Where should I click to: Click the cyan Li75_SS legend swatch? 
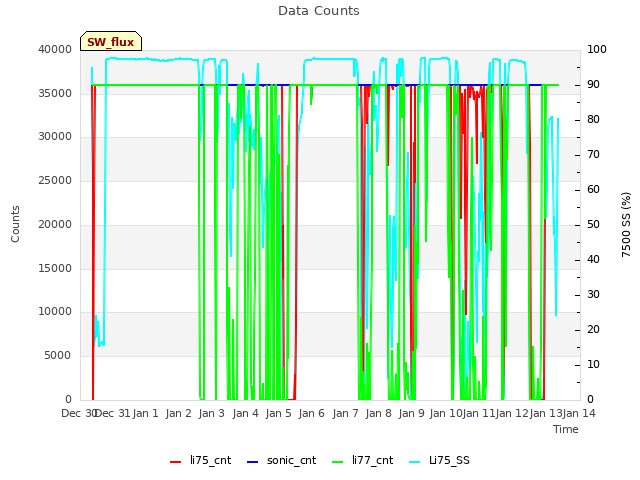pyautogui.click(x=414, y=462)
